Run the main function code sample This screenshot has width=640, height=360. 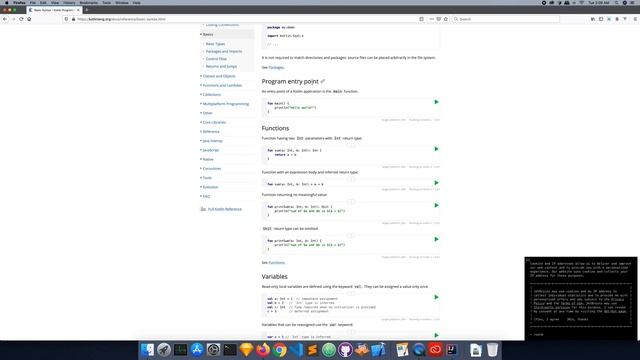436,102
